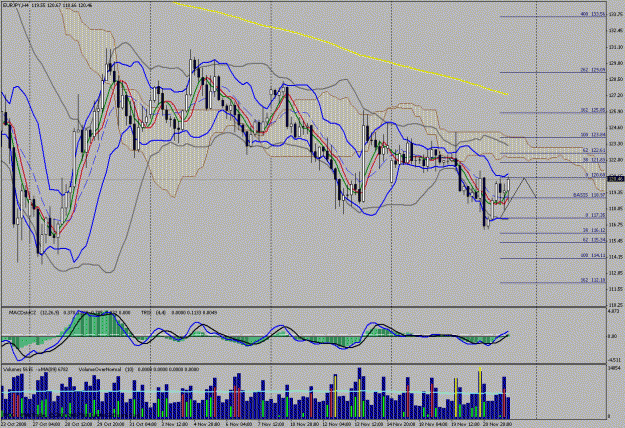Click the 132.45 price axis label
The height and width of the screenshot is (428, 625).
tap(616, 30)
